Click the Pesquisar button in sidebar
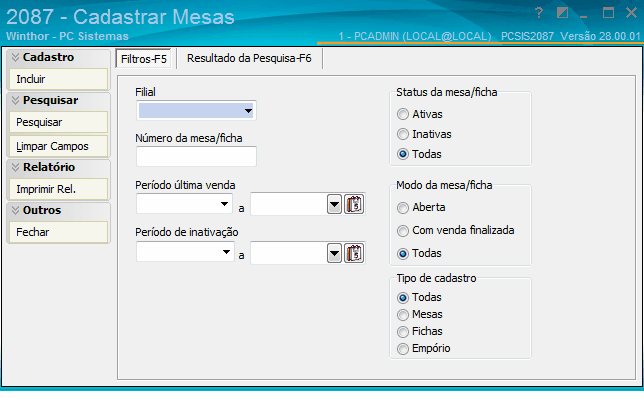 (59, 122)
